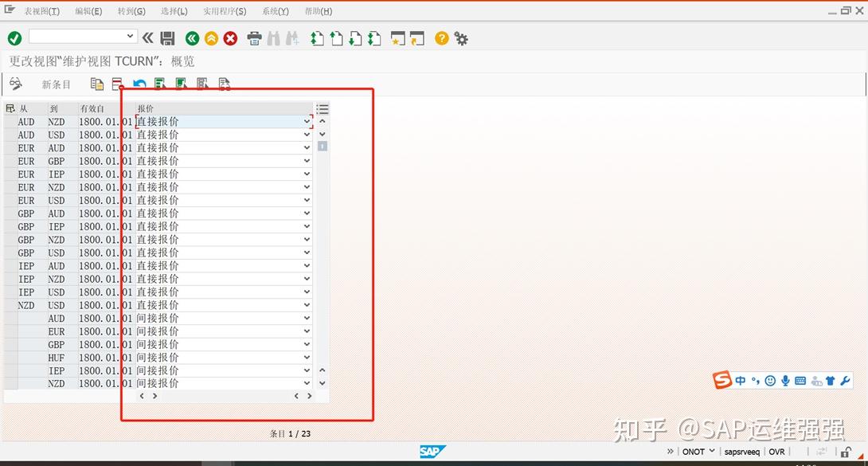This screenshot has width=868, height=466.
Task: Click the Create Shortcut star icon
Action: (x=396, y=37)
